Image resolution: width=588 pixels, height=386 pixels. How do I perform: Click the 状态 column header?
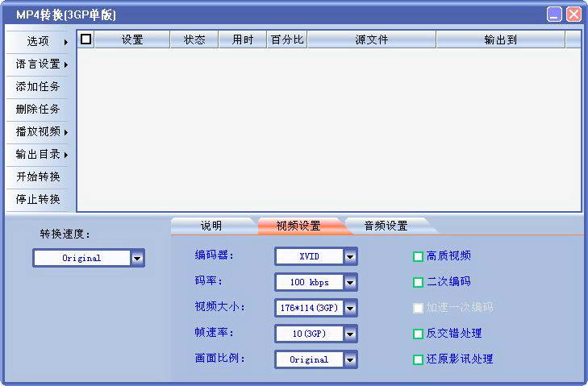coord(194,39)
